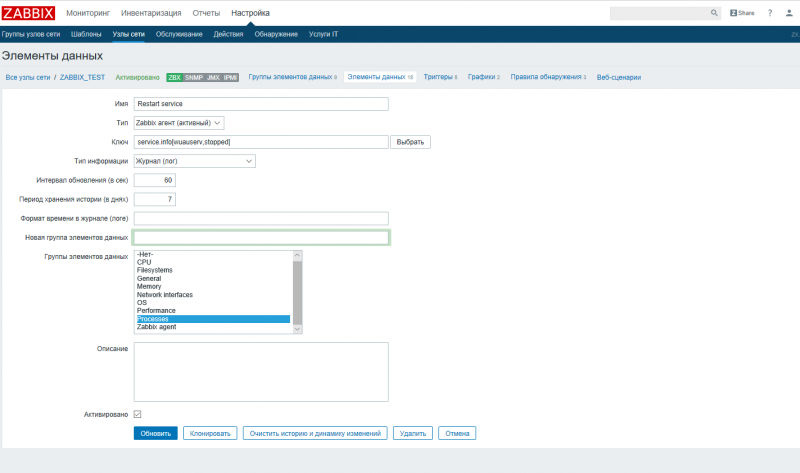Select Zabbix agent in groups list
The width and height of the screenshot is (800, 473).
point(213,327)
